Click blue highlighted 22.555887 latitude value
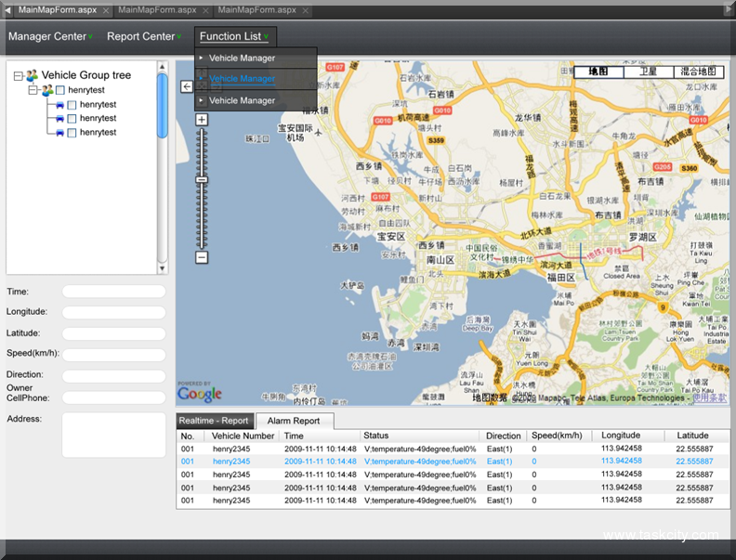736x560 pixels. pos(694,462)
